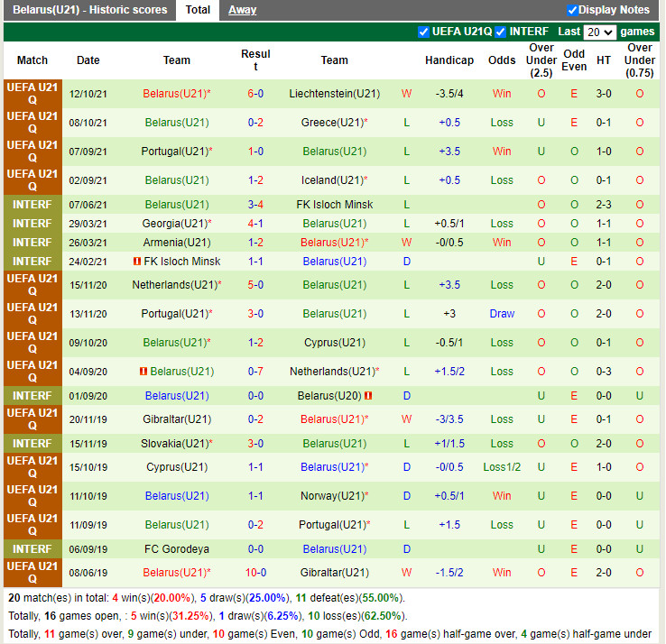Click the 10-0 score versus Gibraltar(U21)
The width and height of the screenshot is (666, 644).
[255, 572]
